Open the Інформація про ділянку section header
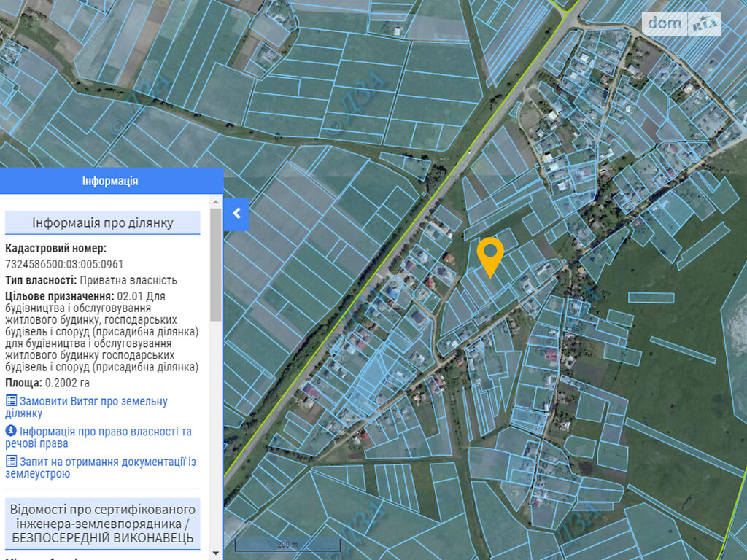Screen dimensions: 747x560 point(103,222)
